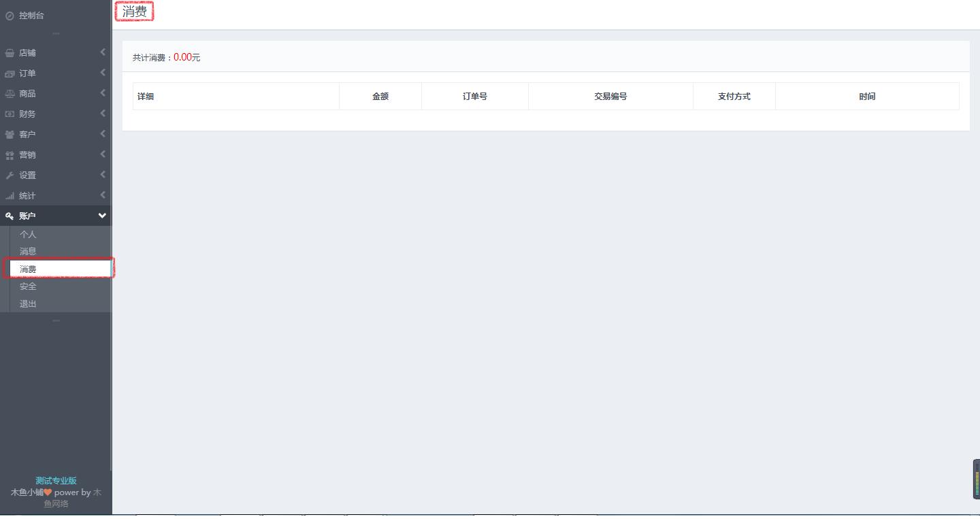
Task: Expand the 统计 menu chevron
Action: coord(103,195)
